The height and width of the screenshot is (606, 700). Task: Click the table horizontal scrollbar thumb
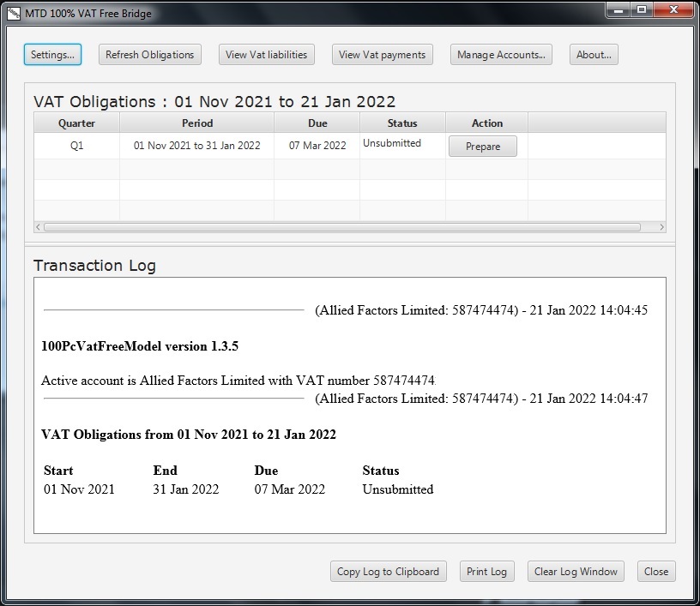pos(342,227)
